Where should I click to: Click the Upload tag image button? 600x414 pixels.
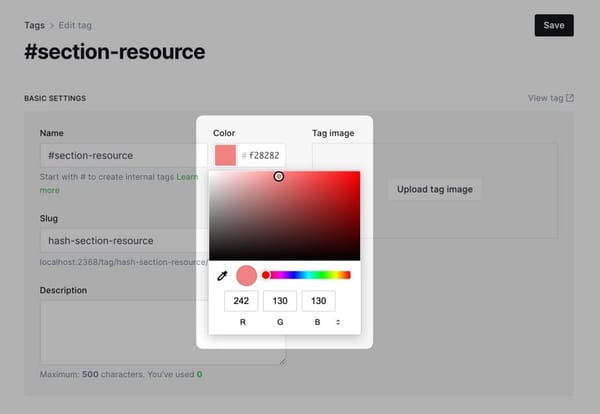point(434,189)
